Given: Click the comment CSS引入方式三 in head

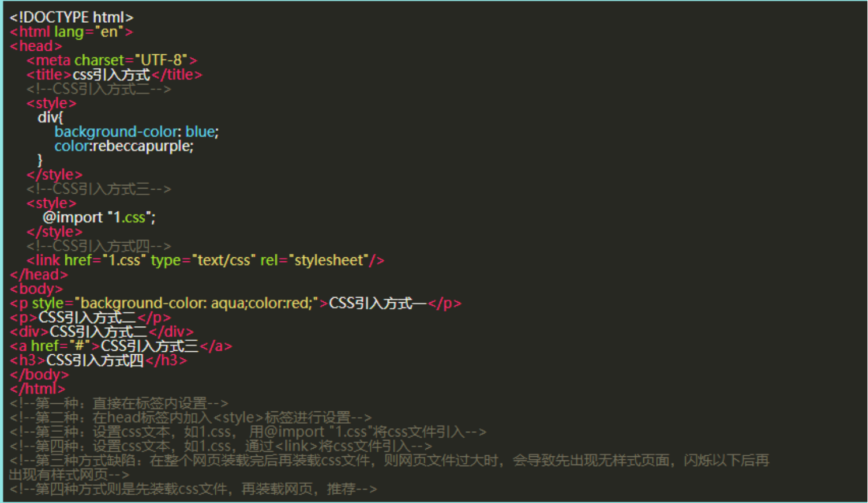Looking at the screenshot, I should pyautogui.click(x=99, y=188).
